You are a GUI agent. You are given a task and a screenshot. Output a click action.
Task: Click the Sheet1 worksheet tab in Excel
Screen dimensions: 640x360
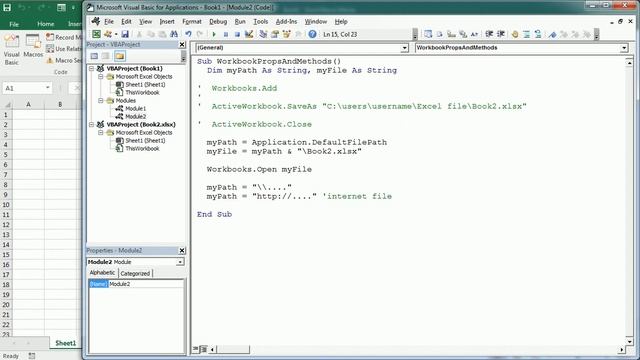pos(65,343)
